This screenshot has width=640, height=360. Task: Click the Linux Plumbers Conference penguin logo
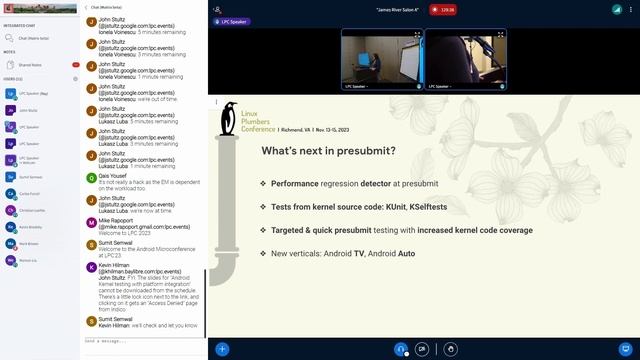229,119
